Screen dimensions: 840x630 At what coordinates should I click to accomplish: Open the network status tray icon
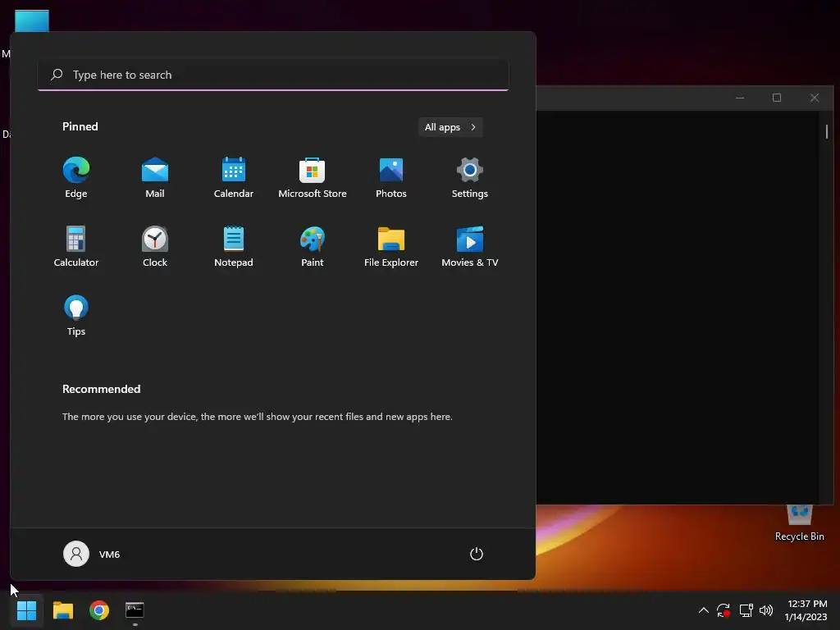click(x=746, y=610)
